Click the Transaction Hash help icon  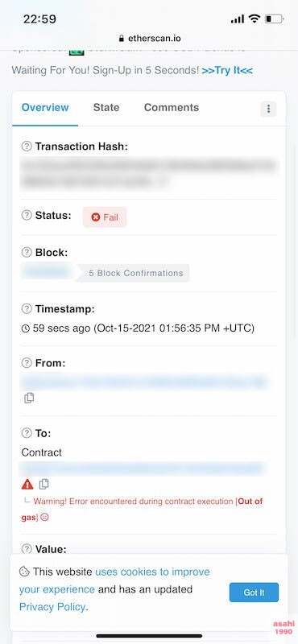pos(27,147)
